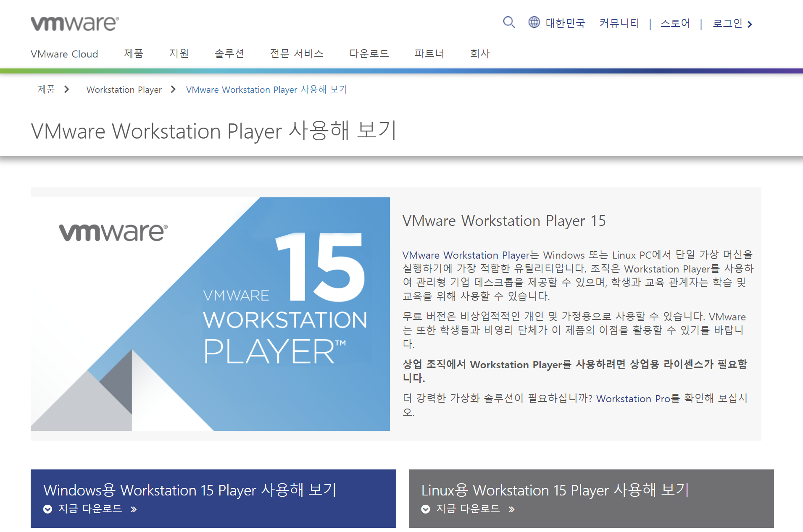Select the 대한민국 region link
This screenshot has width=803, height=532.
coord(565,23)
